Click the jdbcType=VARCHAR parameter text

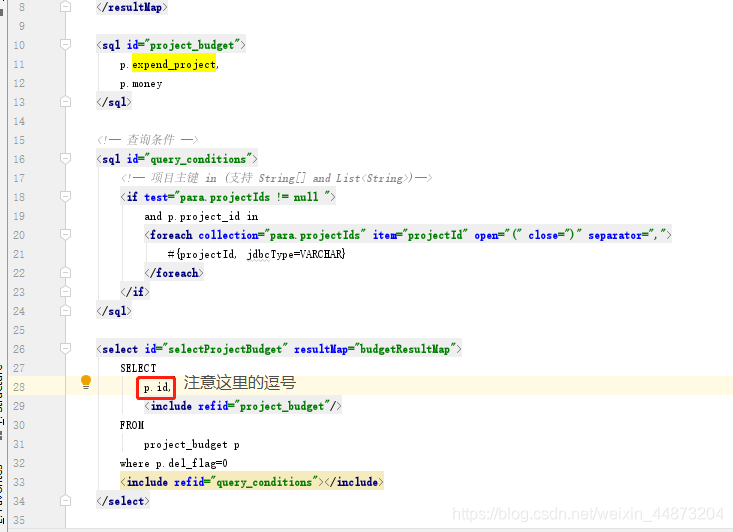(x=295, y=254)
